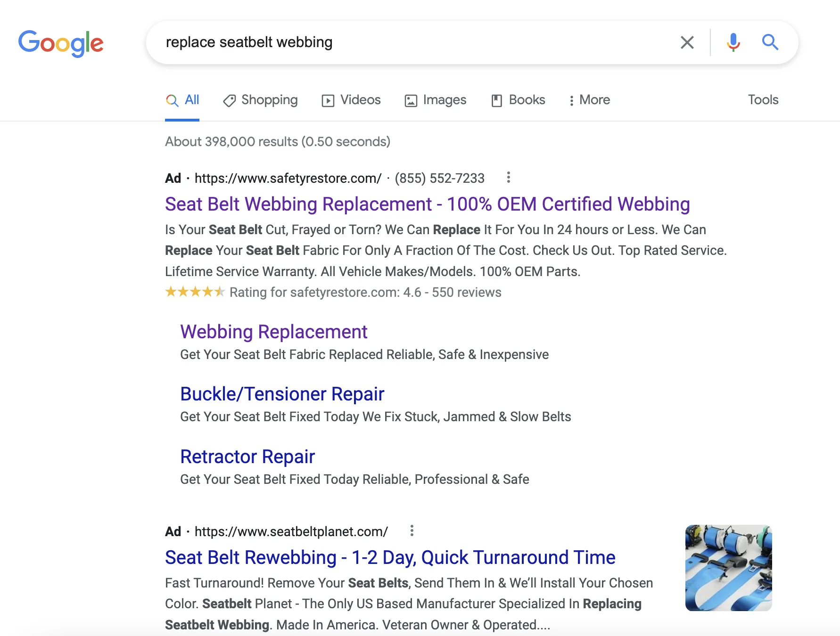Click the blue search magnifier icon
Viewport: 840px width, 636px height.
(x=770, y=42)
